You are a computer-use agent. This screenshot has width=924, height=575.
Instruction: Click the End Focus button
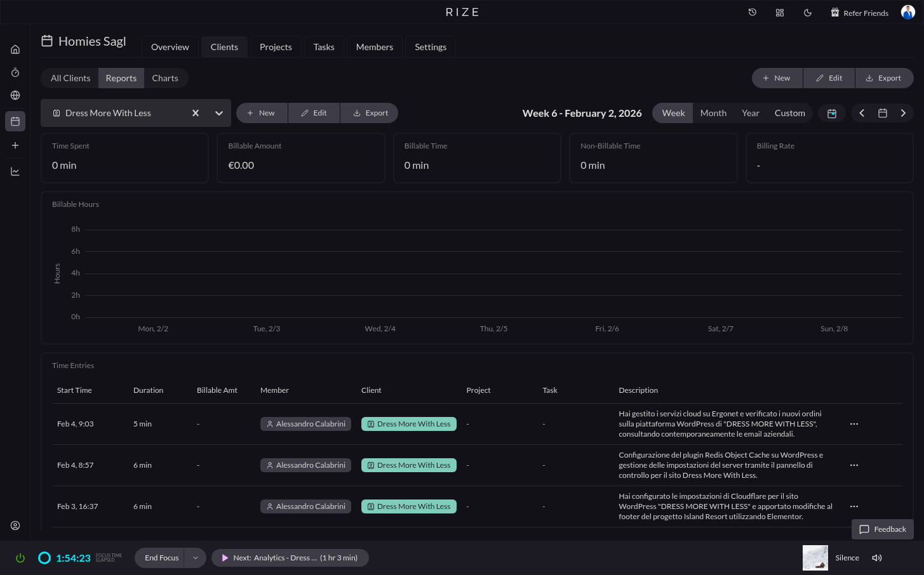pos(161,558)
